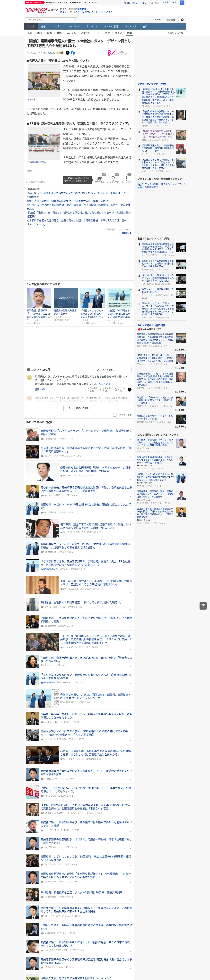The image size is (210, 980).
Task: Select the ライブ tab in dark navigation bar
Action: [x=56, y=27]
